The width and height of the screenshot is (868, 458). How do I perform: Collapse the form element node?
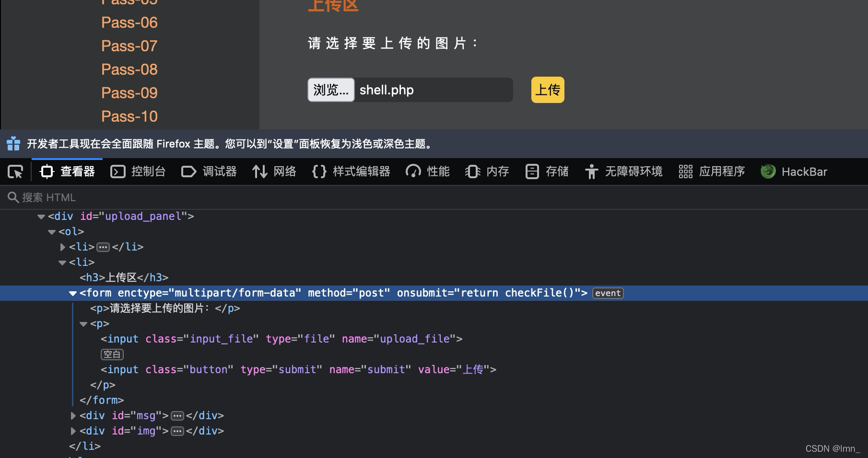tap(73, 293)
